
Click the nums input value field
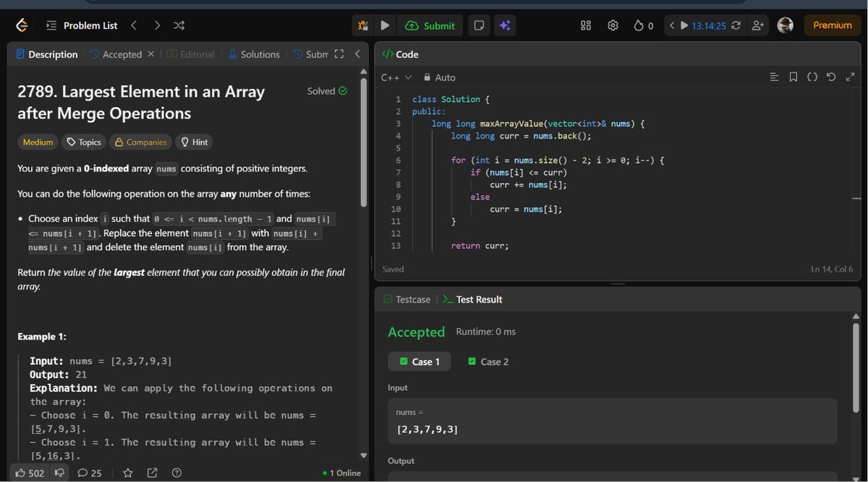(612, 421)
